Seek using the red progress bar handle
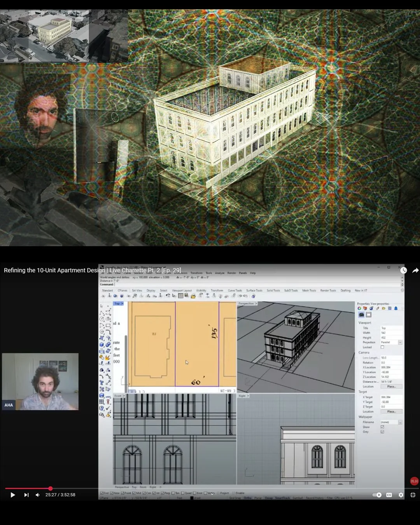This screenshot has width=420, height=525. [x=50, y=488]
